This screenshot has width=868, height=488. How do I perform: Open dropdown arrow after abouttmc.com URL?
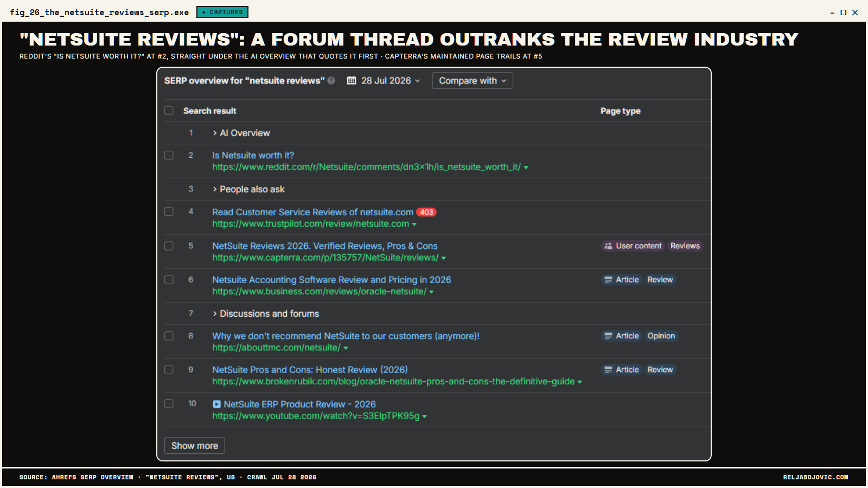click(346, 348)
